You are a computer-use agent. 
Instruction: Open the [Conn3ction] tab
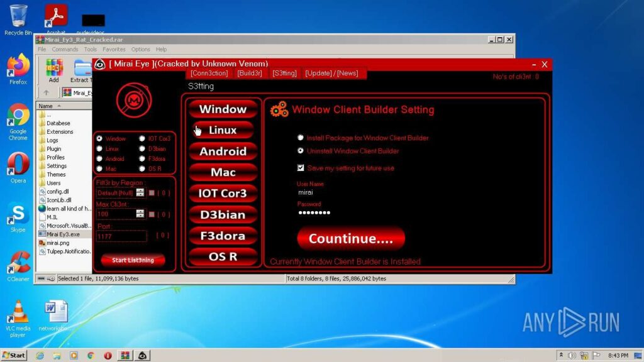[x=209, y=73]
